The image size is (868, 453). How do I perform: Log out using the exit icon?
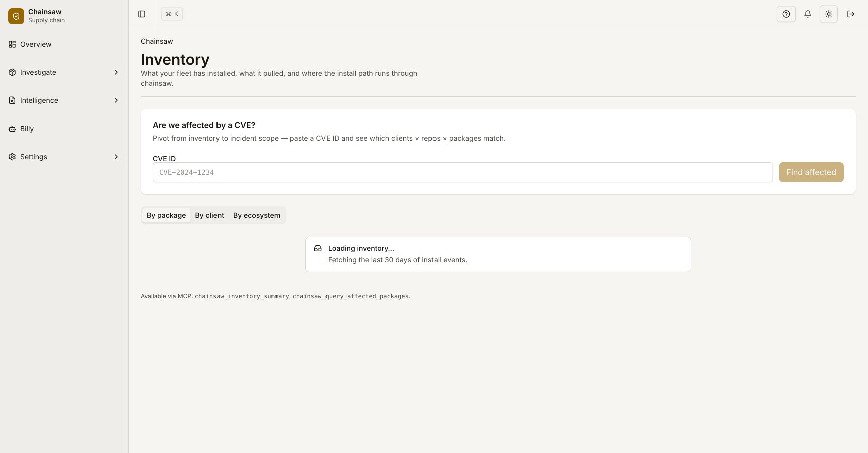(851, 14)
